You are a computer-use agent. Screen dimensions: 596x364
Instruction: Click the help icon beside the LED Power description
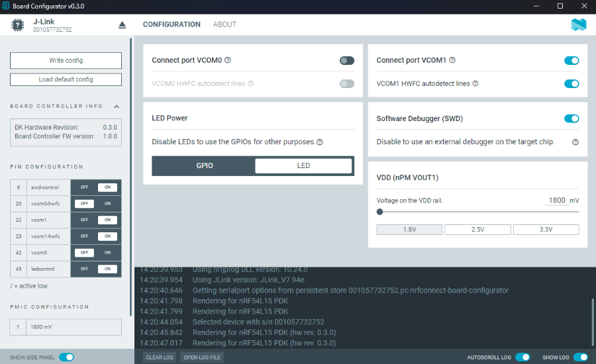pos(320,142)
